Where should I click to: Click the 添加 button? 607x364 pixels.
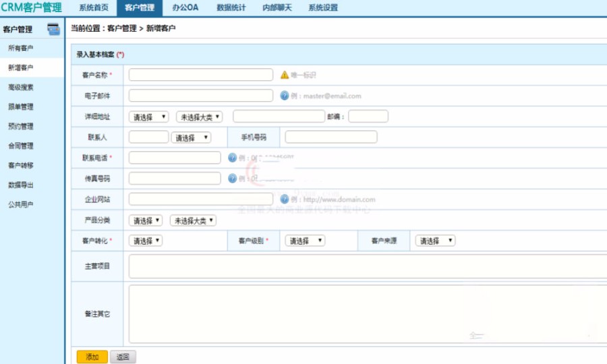click(92, 357)
